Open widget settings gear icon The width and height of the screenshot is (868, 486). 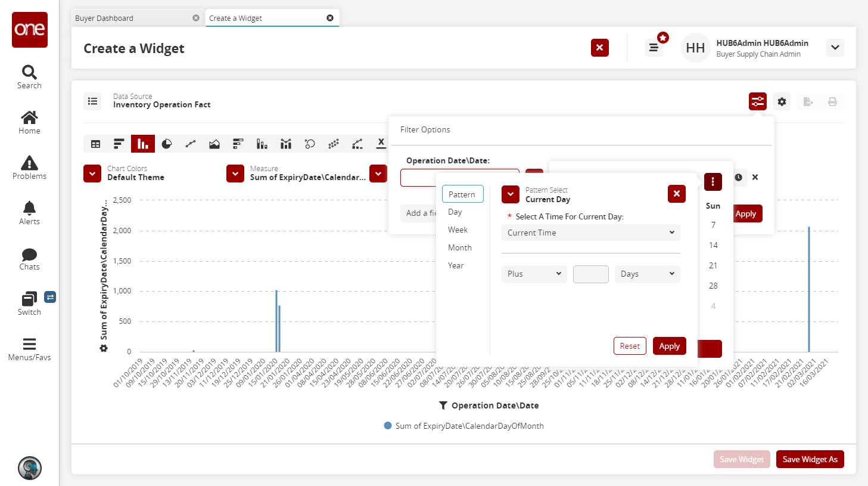(x=782, y=101)
